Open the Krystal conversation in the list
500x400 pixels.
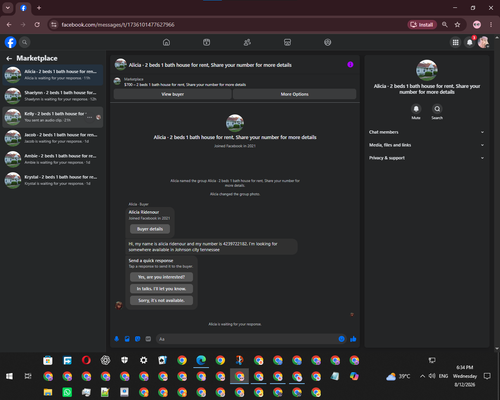(53, 180)
